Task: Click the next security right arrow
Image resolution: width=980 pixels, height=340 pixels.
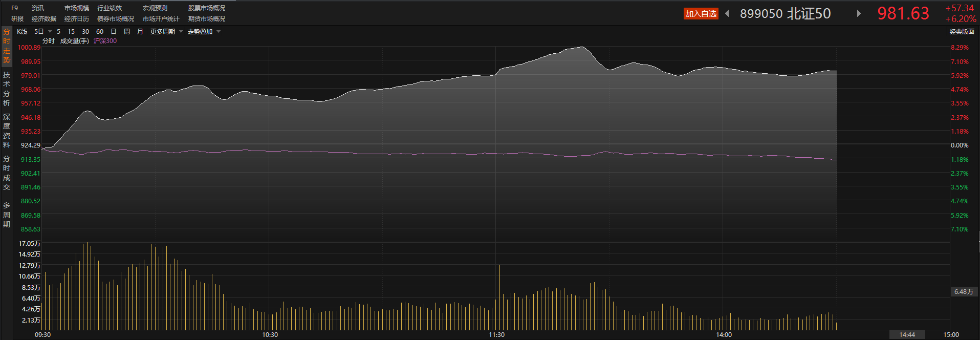Action: point(859,14)
